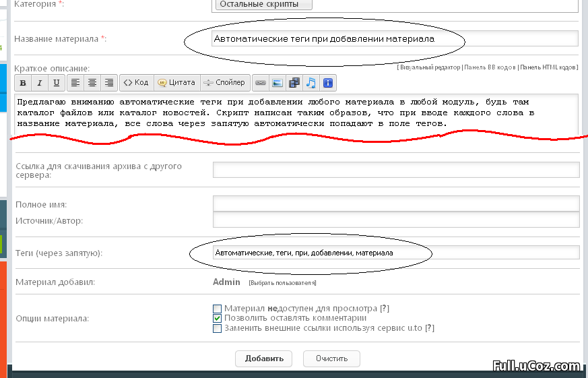Click the Admin username text
The width and height of the screenshot is (588, 378).
[x=226, y=282]
